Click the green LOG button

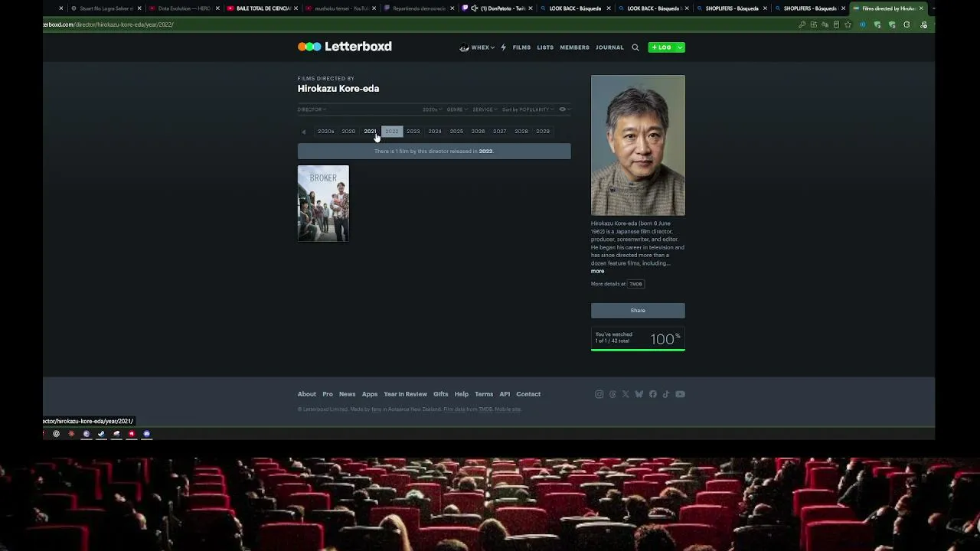661,47
